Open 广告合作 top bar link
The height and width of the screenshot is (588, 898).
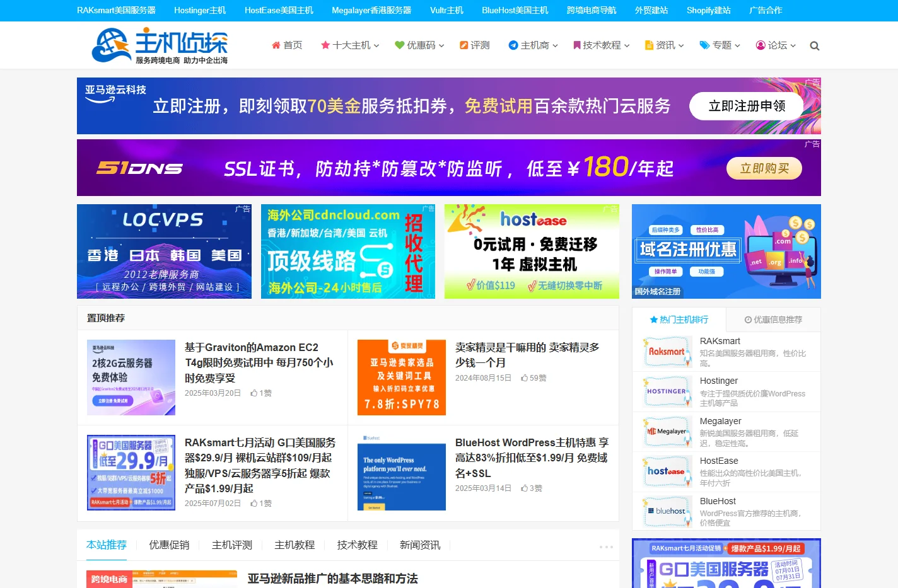[x=766, y=10]
